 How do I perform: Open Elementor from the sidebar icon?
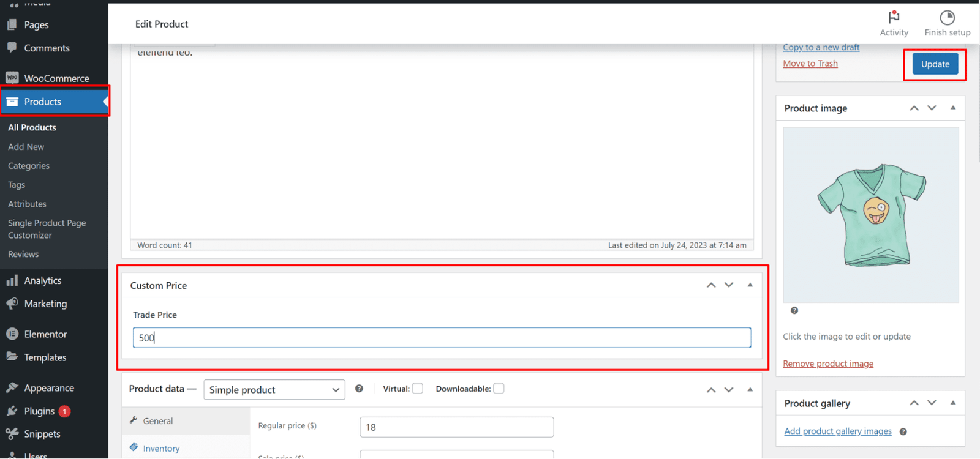(12, 334)
